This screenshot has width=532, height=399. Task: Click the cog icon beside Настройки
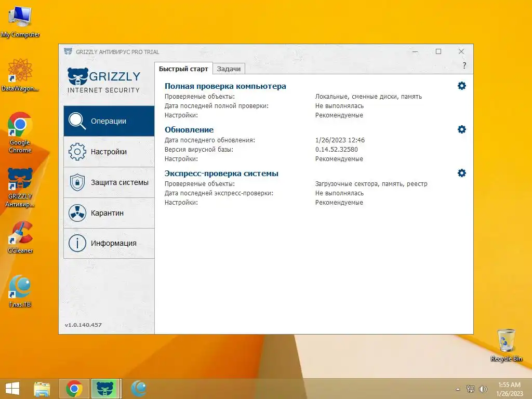[x=77, y=152]
